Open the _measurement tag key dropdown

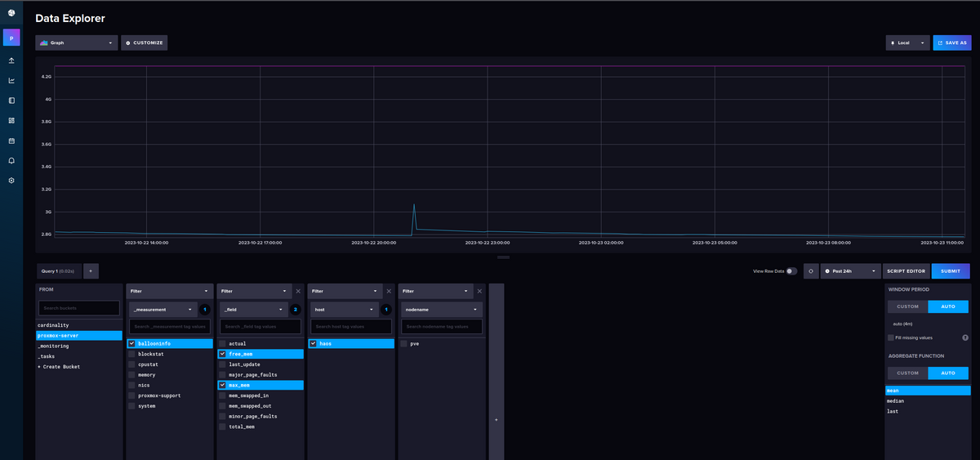(x=163, y=310)
